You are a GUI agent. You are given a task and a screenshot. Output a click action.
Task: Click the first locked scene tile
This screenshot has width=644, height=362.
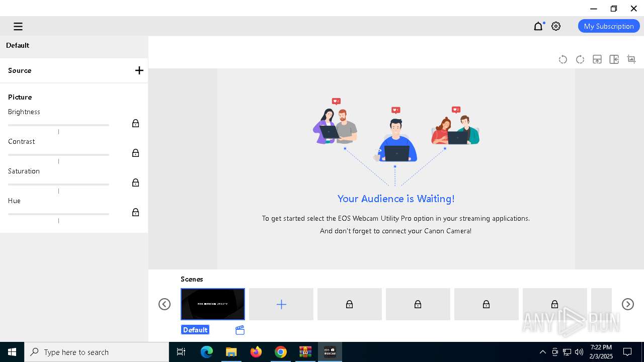tap(350, 304)
